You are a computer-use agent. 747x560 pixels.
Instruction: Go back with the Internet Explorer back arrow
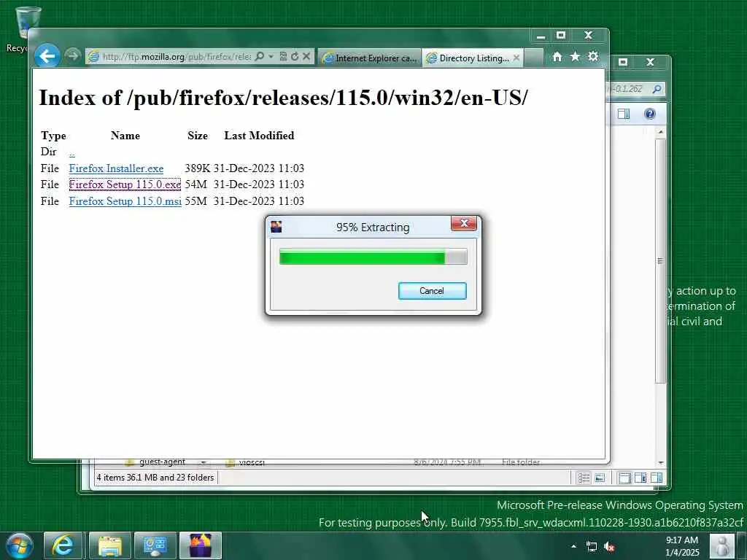click(47, 56)
